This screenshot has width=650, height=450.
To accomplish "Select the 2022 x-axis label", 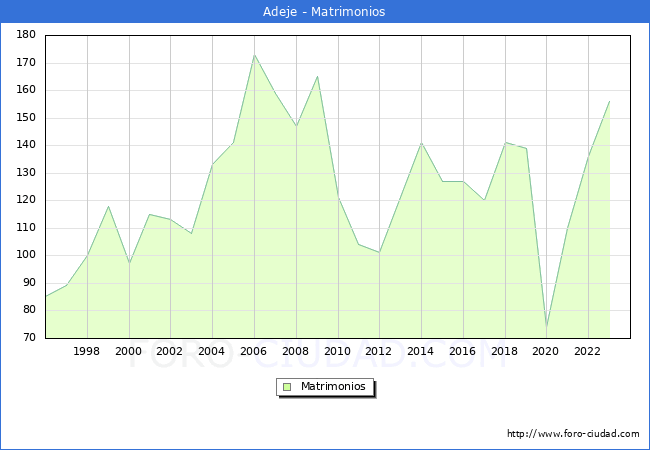I will [x=587, y=351].
